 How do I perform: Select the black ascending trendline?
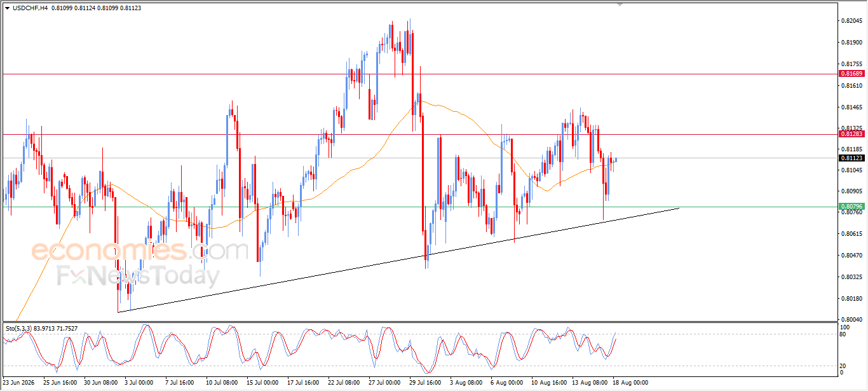398,260
